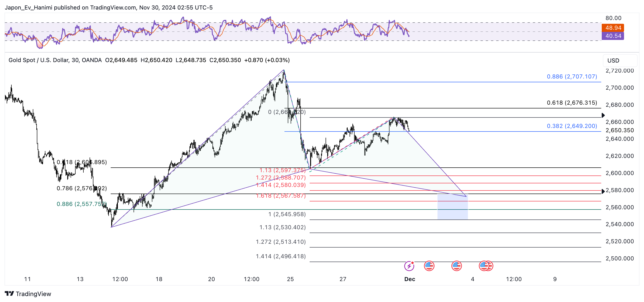
Task: Click the 2,520.000 price axis label
Action: 620,241
